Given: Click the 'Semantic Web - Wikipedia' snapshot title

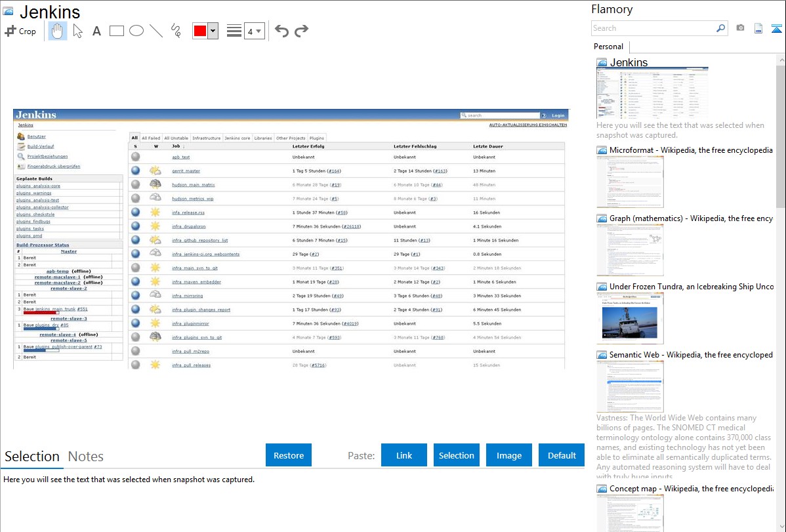Looking at the screenshot, I should (x=691, y=354).
